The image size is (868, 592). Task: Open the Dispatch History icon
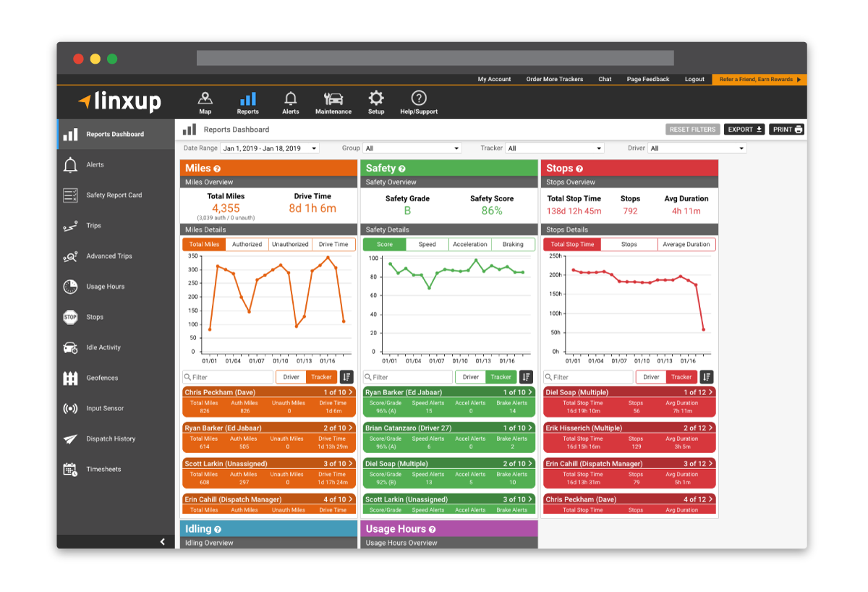point(70,439)
